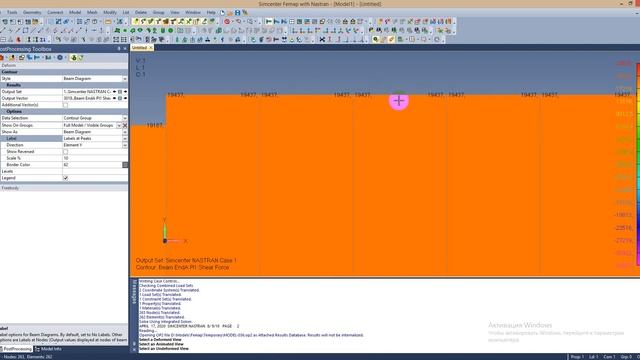
Task: Open the Show On Groups dropdown
Action: 119,125
